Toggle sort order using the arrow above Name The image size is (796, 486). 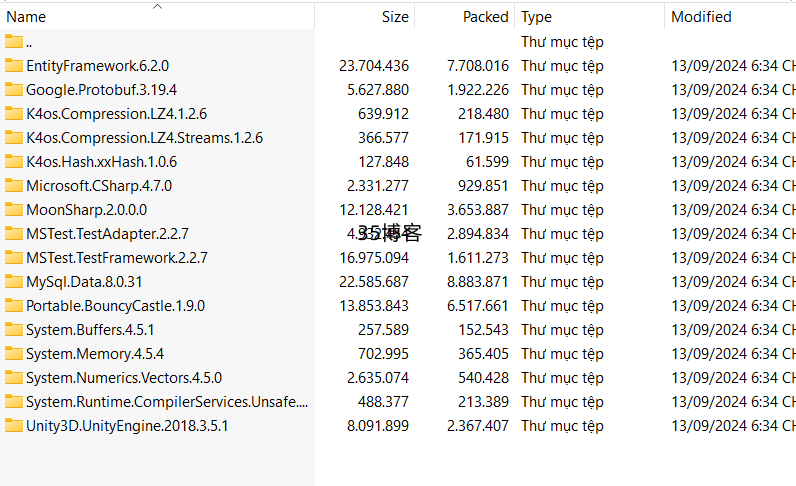(157, 6)
